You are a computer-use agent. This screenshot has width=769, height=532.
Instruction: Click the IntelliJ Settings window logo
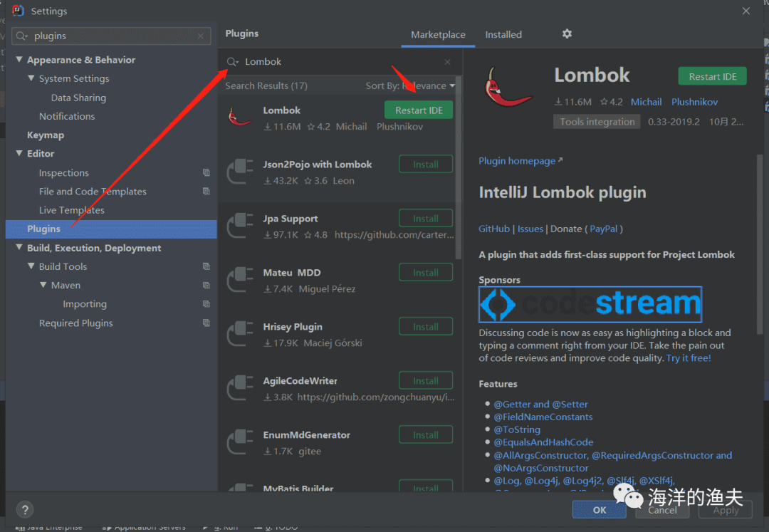[x=18, y=10]
